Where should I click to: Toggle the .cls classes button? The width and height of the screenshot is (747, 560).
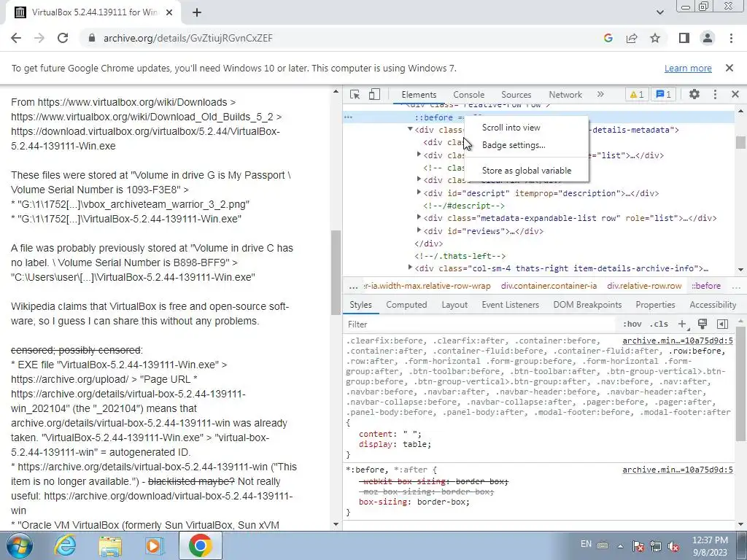(x=659, y=324)
